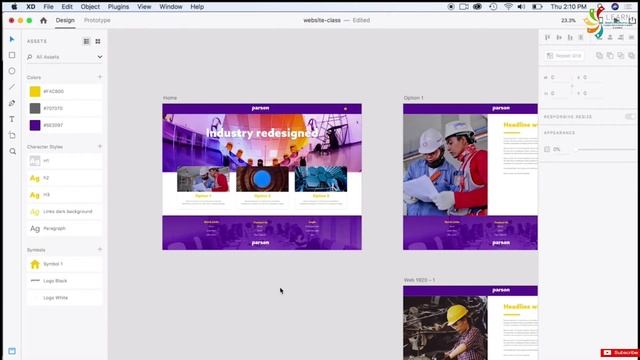
Task: Click the Industry redesigned headline text
Action: (x=262, y=133)
